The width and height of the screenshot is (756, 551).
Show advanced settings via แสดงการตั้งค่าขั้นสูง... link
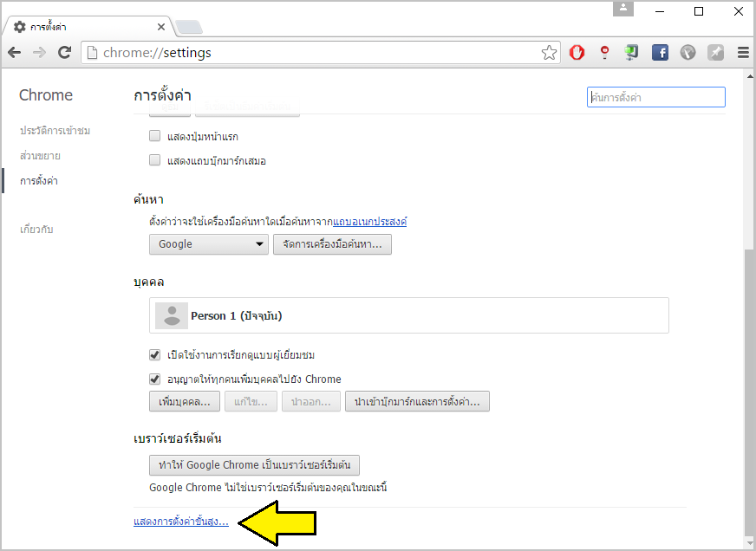point(181,522)
